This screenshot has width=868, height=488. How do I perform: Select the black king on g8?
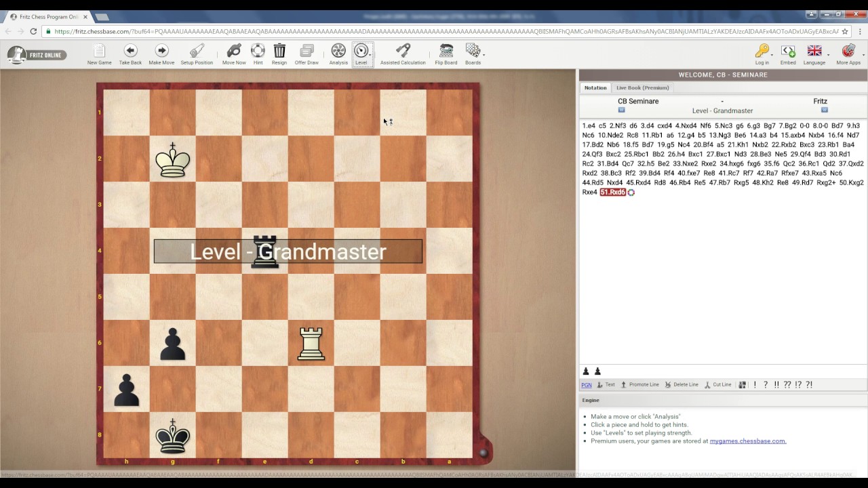[x=172, y=435]
